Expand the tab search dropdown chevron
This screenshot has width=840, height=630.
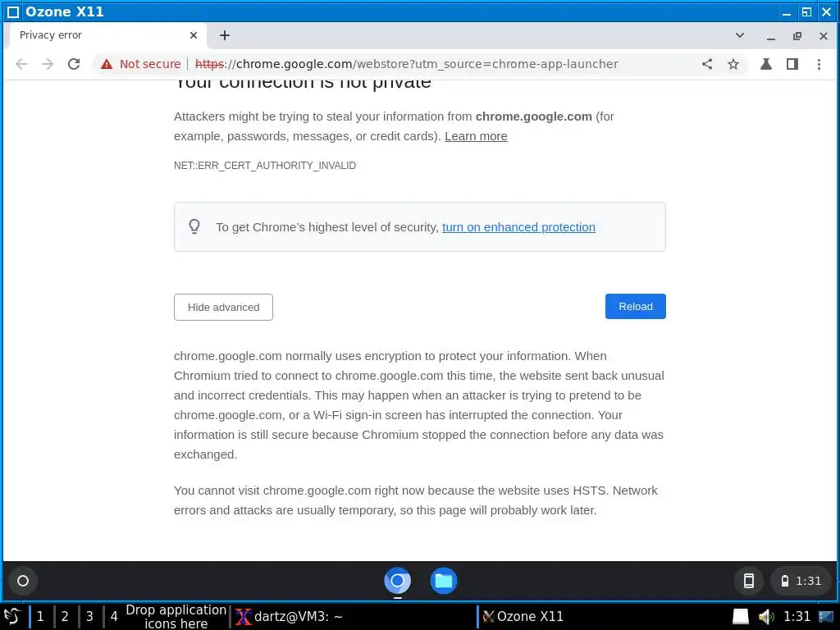[x=740, y=35]
